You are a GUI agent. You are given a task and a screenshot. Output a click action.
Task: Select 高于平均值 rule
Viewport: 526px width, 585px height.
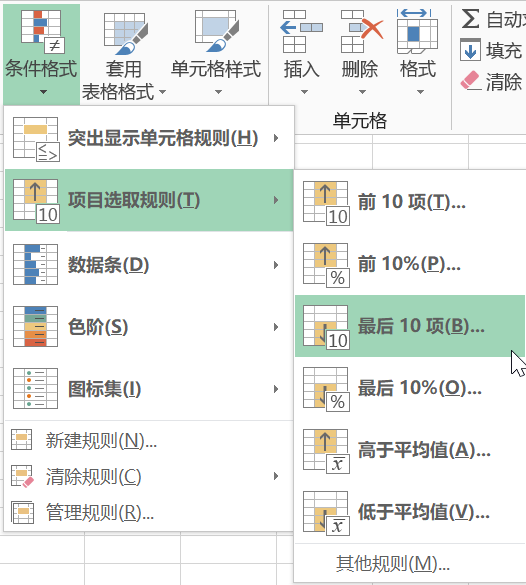coord(410,450)
